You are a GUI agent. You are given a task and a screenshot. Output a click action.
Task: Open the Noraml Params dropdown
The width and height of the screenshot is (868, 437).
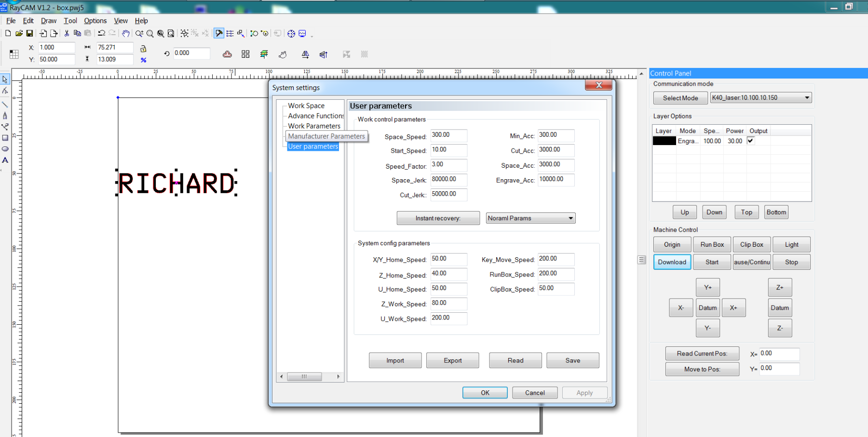point(530,218)
